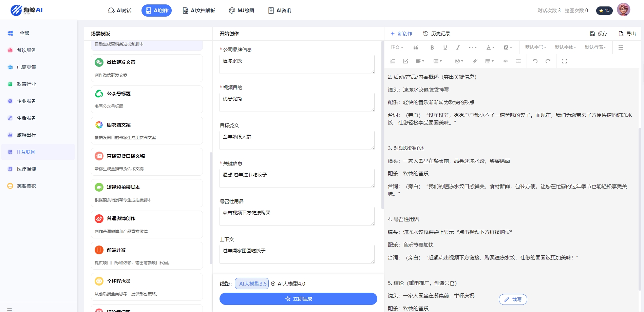The width and height of the screenshot is (644, 312).
Task: Collapse the sidebar with the hamburger icon
Action: tap(10, 310)
